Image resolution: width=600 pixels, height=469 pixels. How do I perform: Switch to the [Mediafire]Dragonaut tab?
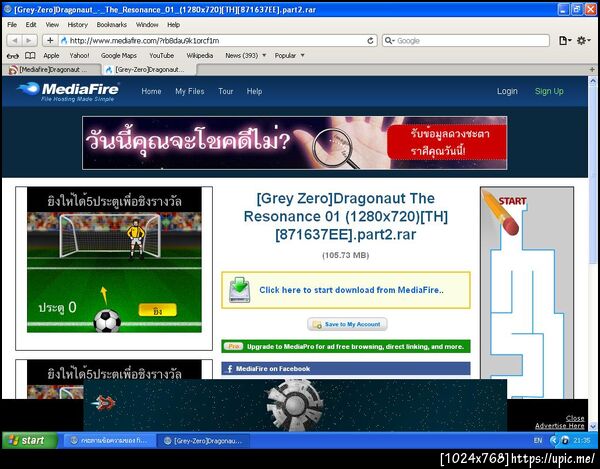click(52, 70)
